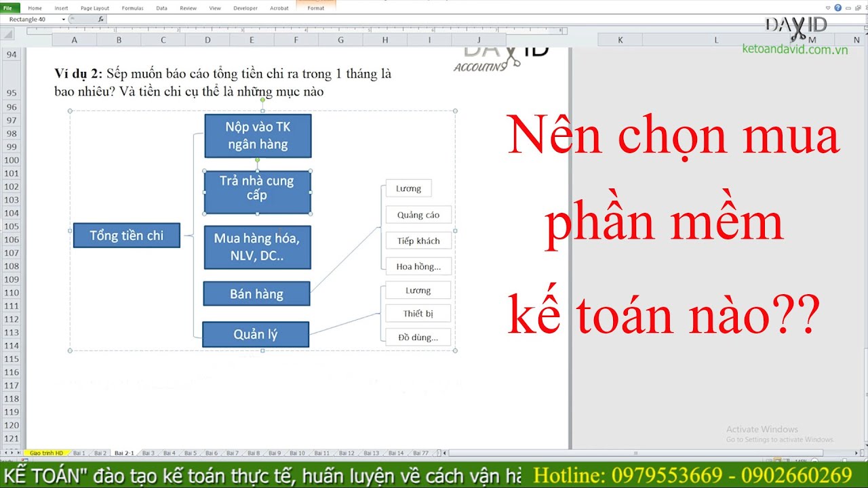This screenshot has width=868, height=488.
Task: Open the Acrobat ribbon tab
Action: click(x=279, y=8)
